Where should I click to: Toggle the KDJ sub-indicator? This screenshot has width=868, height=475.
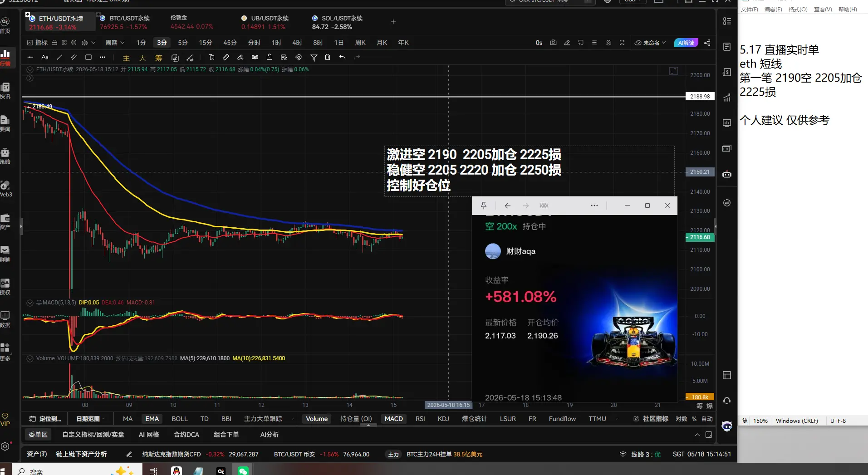pos(443,419)
